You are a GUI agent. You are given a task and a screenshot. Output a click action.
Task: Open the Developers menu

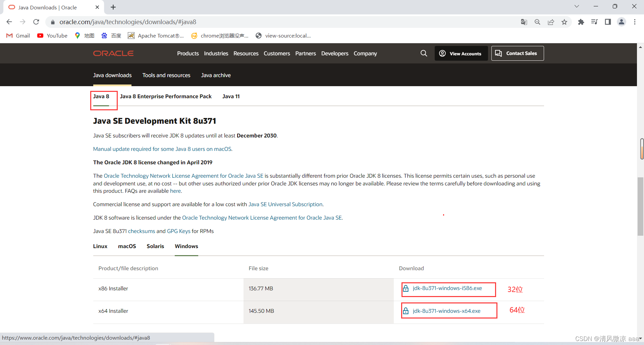pos(335,53)
